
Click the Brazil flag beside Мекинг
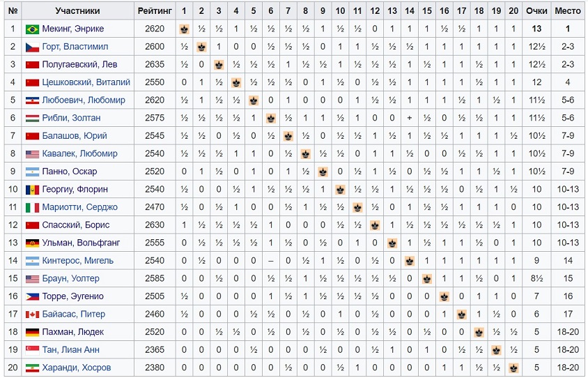32,29
